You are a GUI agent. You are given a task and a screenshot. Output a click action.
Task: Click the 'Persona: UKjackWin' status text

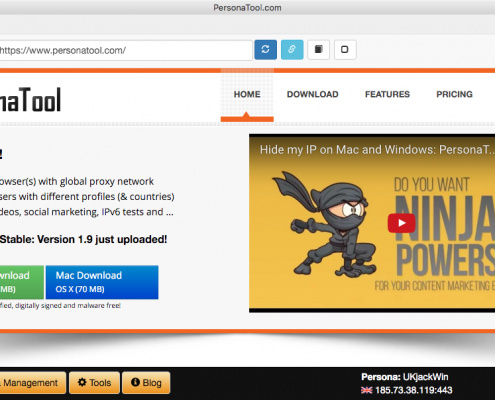[405, 377]
